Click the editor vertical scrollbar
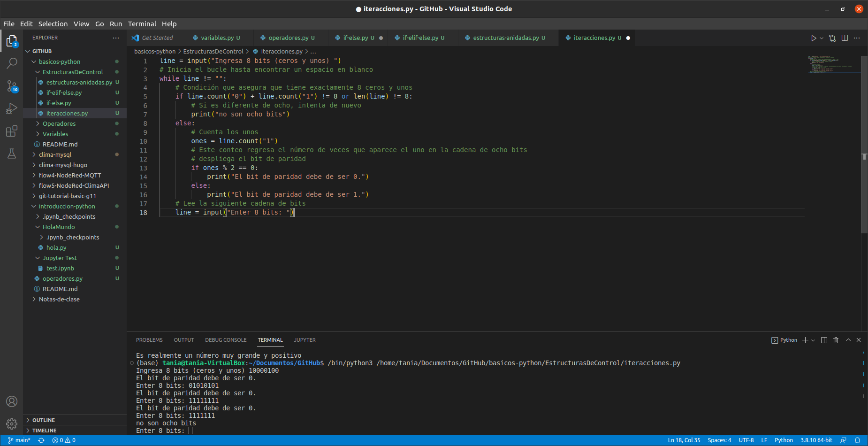 [x=864, y=145]
